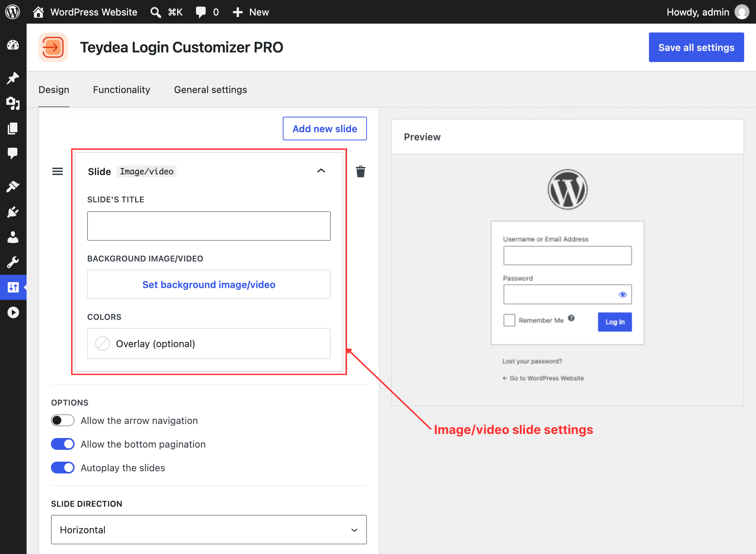Switch to the Functionality tab
Image resolution: width=756 pixels, height=554 pixels.
click(121, 90)
